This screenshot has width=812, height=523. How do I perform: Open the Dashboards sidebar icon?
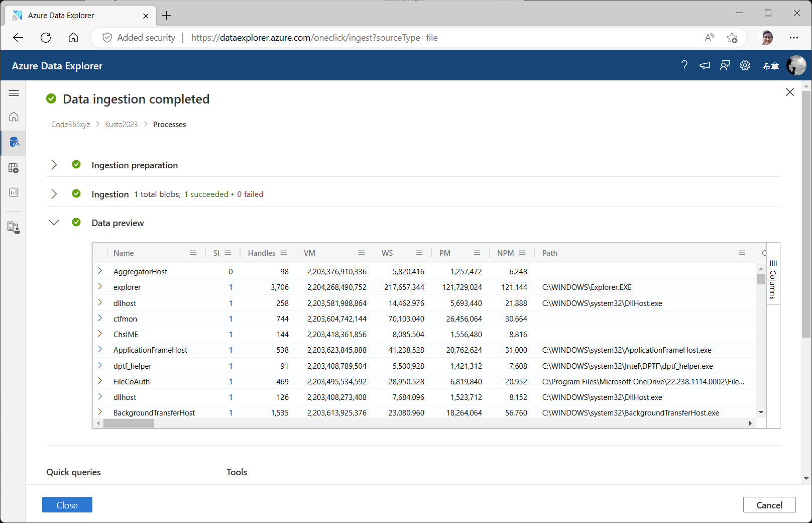14,192
